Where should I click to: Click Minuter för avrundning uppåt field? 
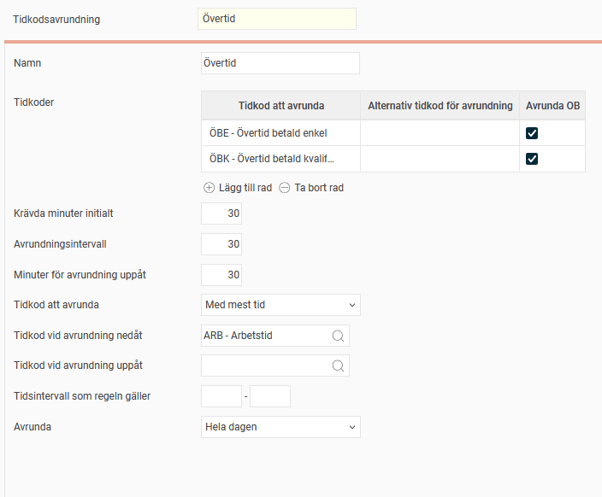coord(221,275)
